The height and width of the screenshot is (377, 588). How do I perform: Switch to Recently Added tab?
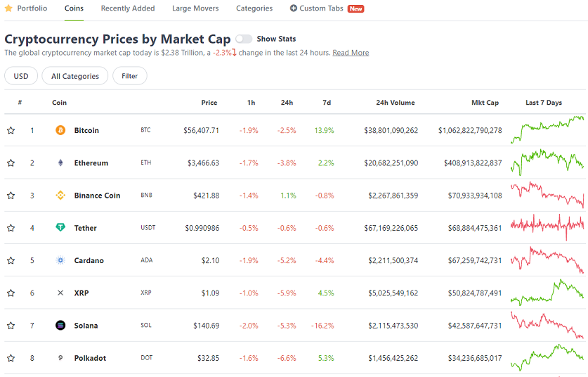pos(128,8)
